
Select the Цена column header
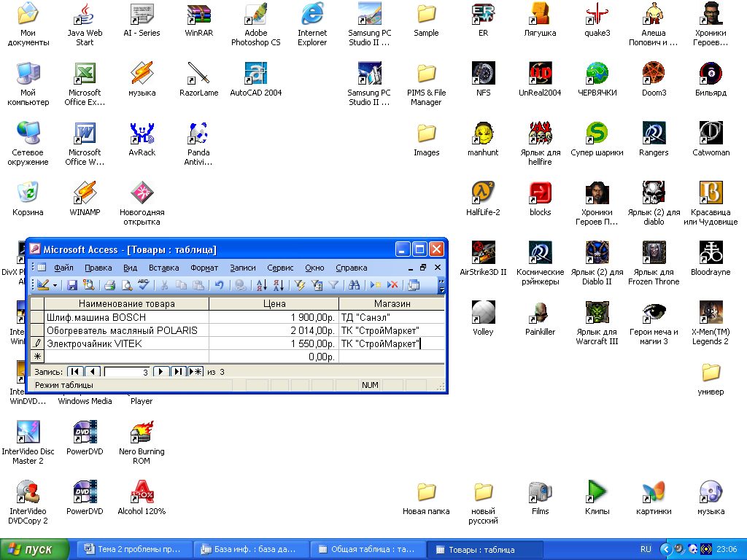274,304
